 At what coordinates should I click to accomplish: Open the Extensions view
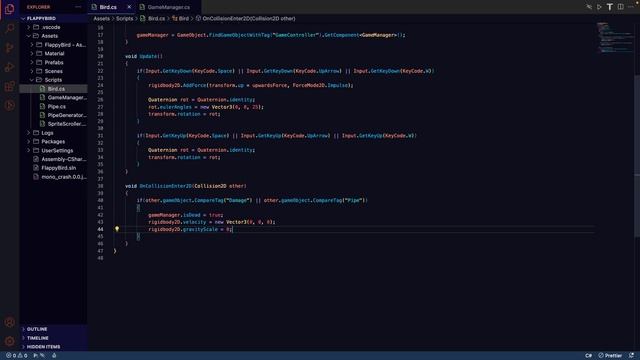coord(9,86)
